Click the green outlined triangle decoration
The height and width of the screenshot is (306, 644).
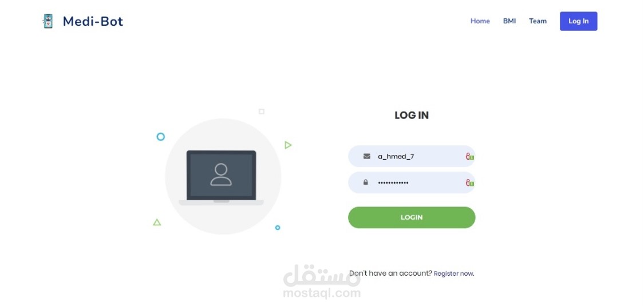tap(157, 222)
